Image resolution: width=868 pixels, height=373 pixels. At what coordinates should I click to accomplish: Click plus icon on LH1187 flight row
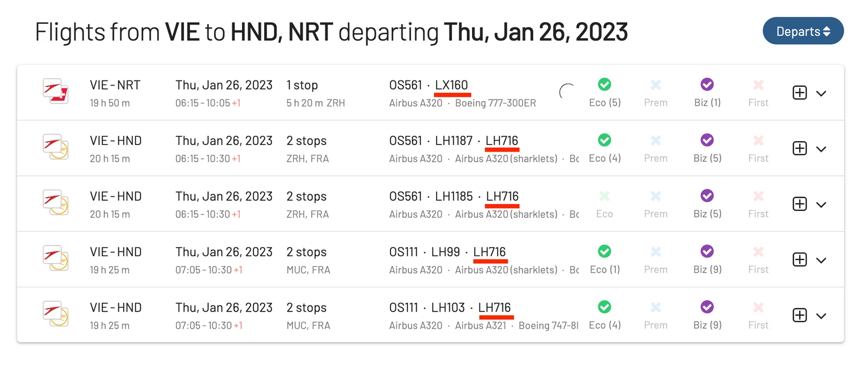pyautogui.click(x=800, y=148)
